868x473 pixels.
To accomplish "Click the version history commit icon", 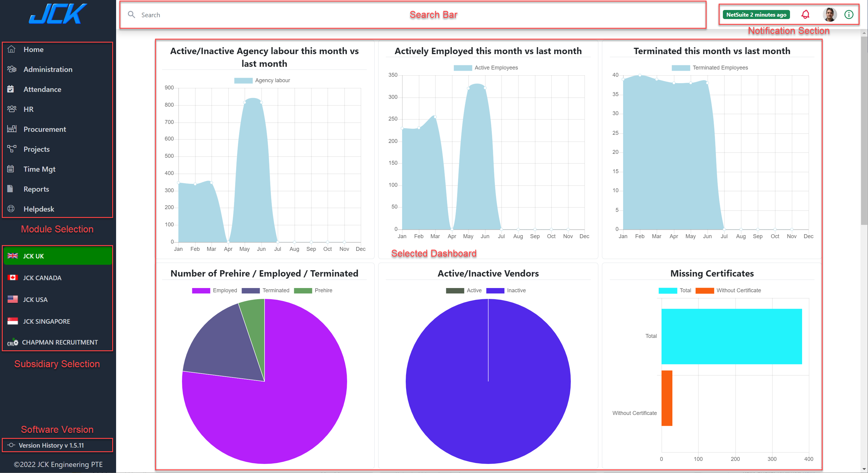I will (11, 445).
